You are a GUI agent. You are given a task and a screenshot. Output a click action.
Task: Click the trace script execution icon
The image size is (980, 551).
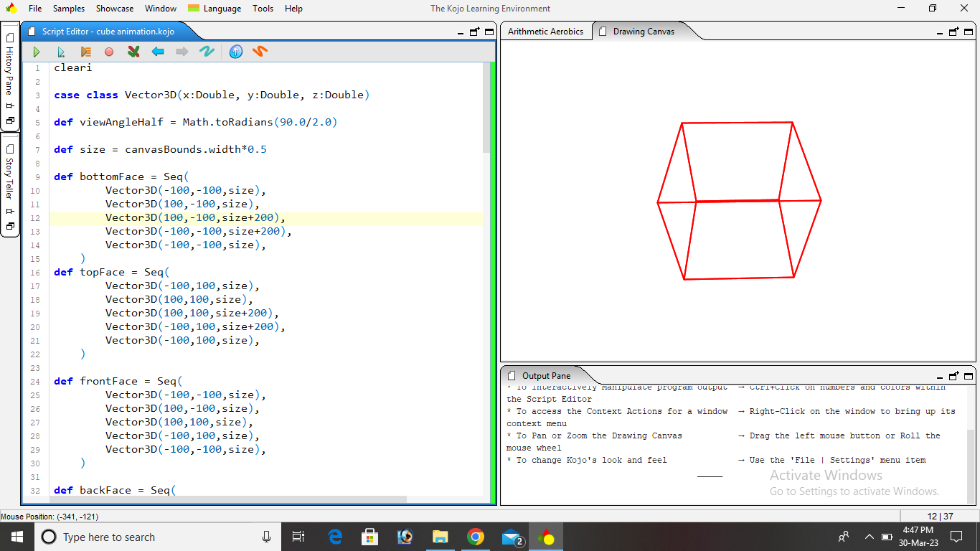pyautogui.click(x=85, y=52)
